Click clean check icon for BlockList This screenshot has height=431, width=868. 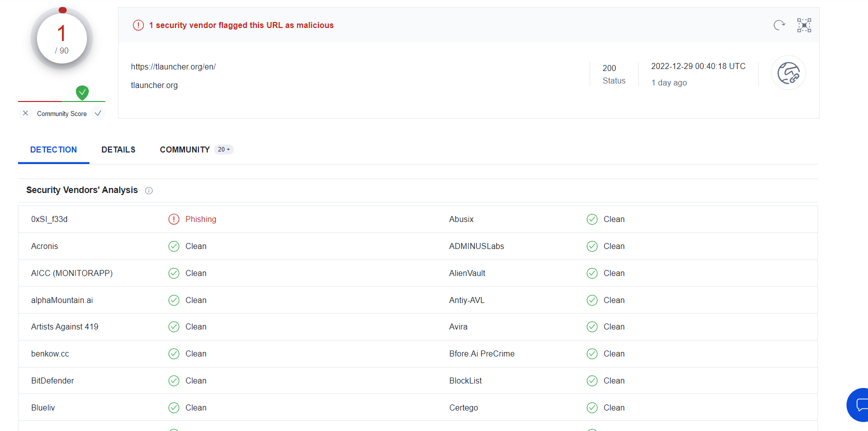[592, 381]
